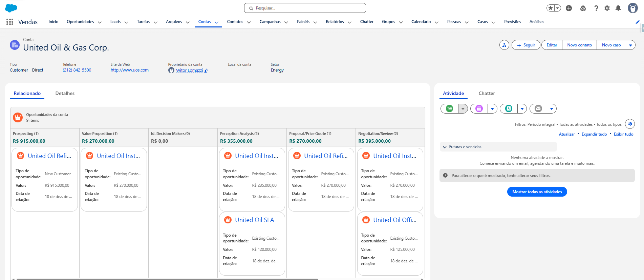Open the http://www.uos.com website link
Screen dimensions: 644x280
[x=130, y=70]
